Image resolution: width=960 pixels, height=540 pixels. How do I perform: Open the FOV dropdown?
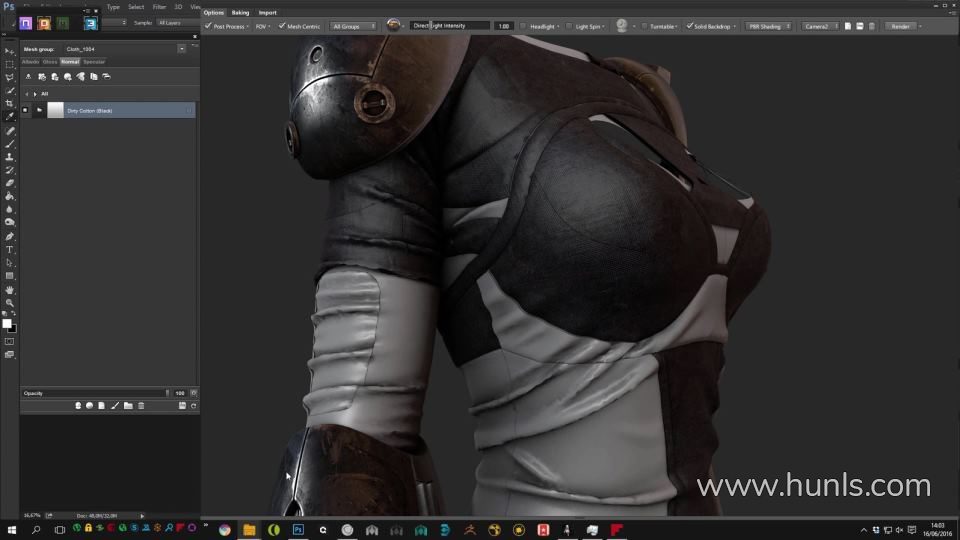pyautogui.click(x=263, y=26)
